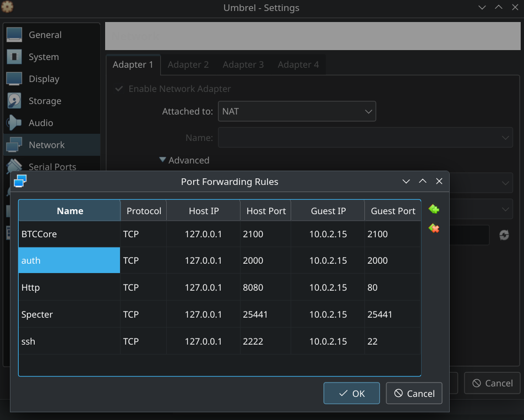Open the Serial Ports settings section
This screenshot has width=524, height=420.
point(52,166)
